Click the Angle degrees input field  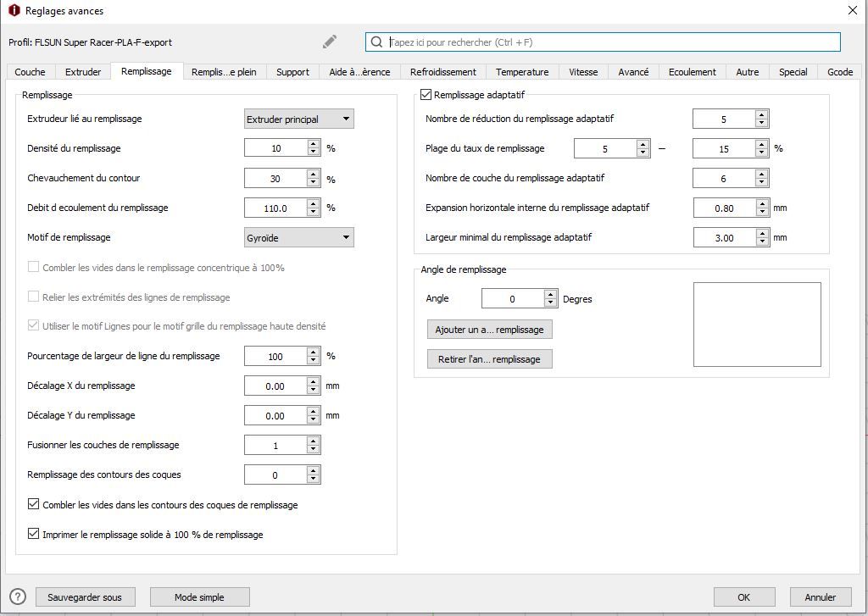coord(513,299)
